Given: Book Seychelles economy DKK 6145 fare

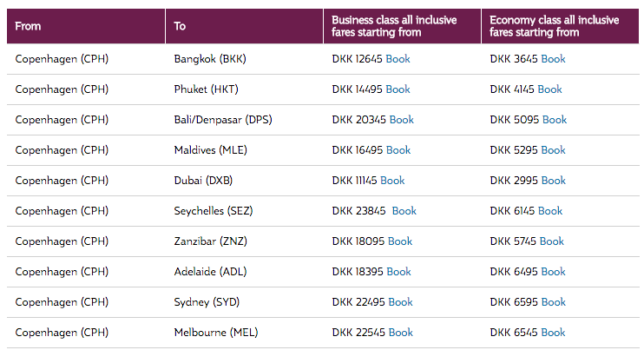Looking at the screenshot, I should coord(550,211).
